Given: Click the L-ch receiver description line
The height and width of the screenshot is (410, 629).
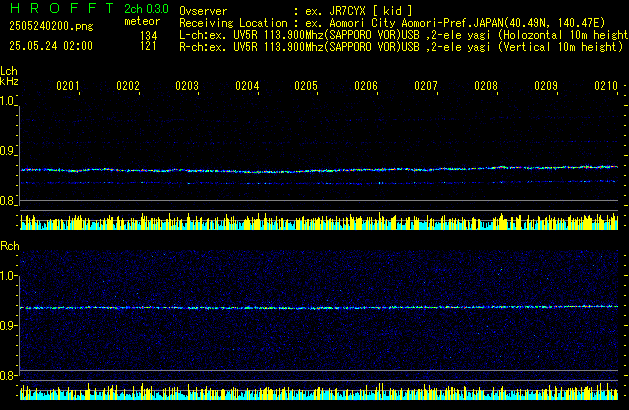Looking at the screenshot, I should coord(404,35).
